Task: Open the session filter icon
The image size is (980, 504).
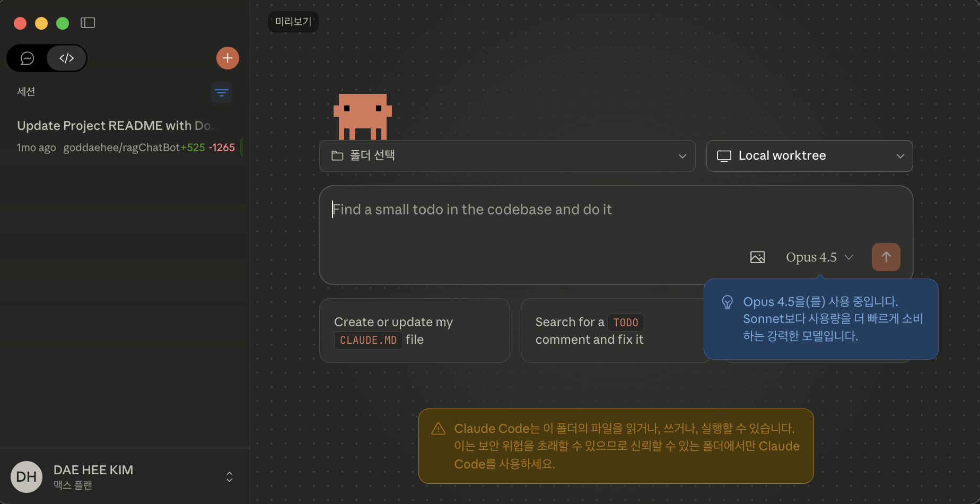Action: [x=222, y=92]
